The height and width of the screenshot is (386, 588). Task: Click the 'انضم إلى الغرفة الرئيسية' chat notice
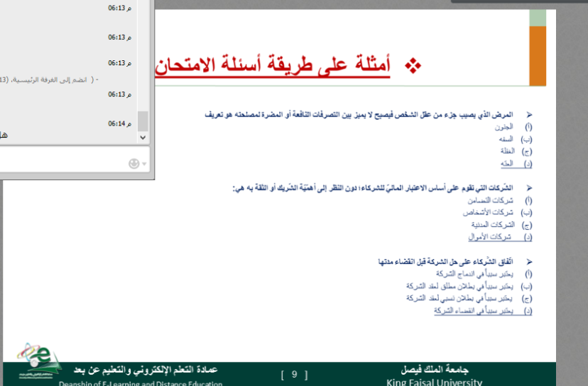coord(48,79)
